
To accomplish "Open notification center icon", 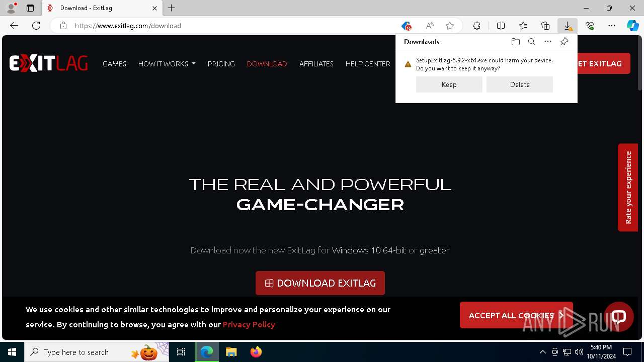I will tap(627, 352).
